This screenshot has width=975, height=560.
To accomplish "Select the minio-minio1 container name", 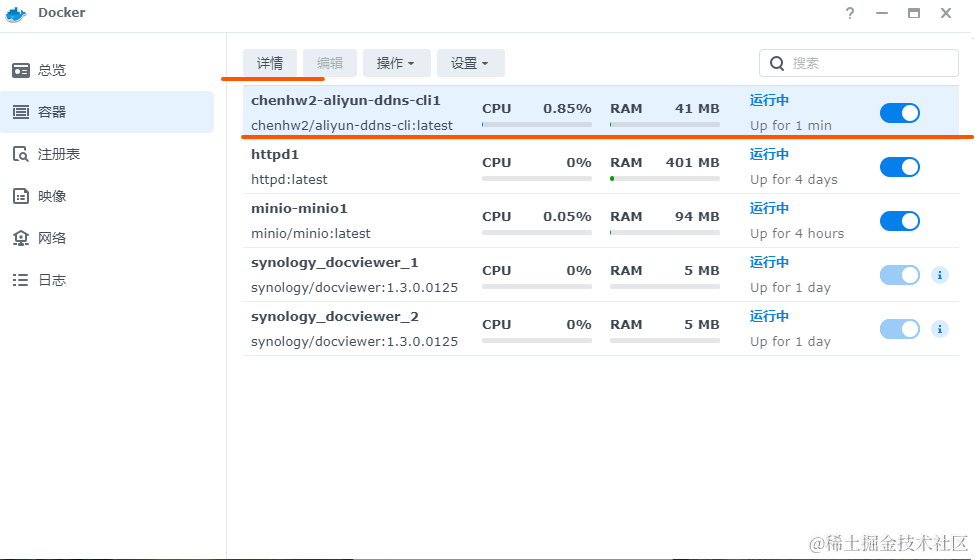I will pos(299,208).
